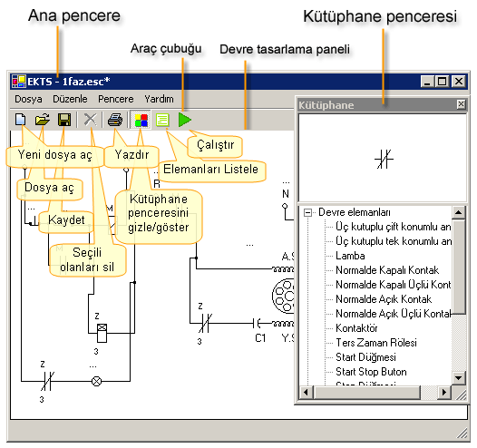Click the EKTS application icon in title bar
The width and height of the screenshot is (477, 448).
click(x=18, y=82)
